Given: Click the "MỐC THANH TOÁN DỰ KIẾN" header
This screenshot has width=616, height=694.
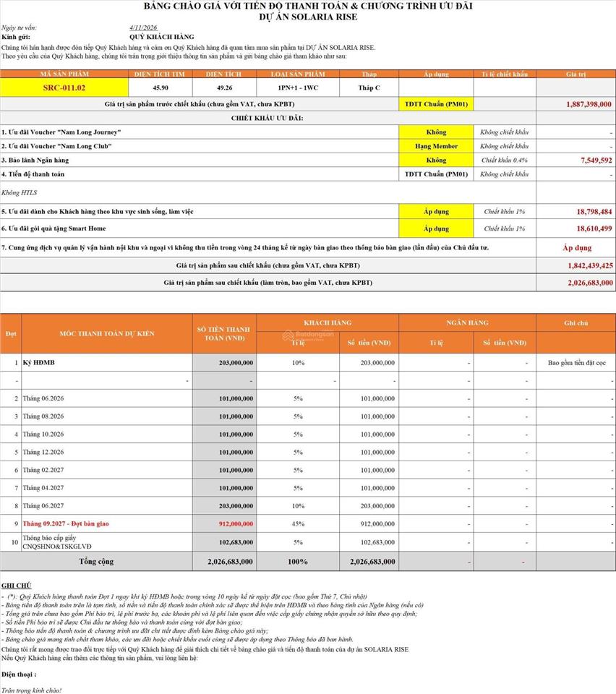Looking at the screenshot, I should [106, 333].
